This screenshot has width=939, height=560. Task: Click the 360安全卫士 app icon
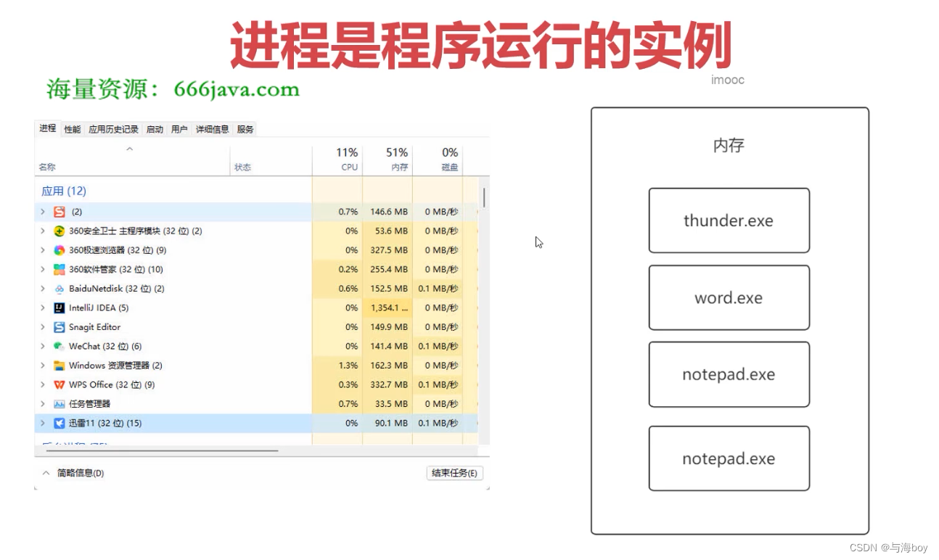point(60,231)
